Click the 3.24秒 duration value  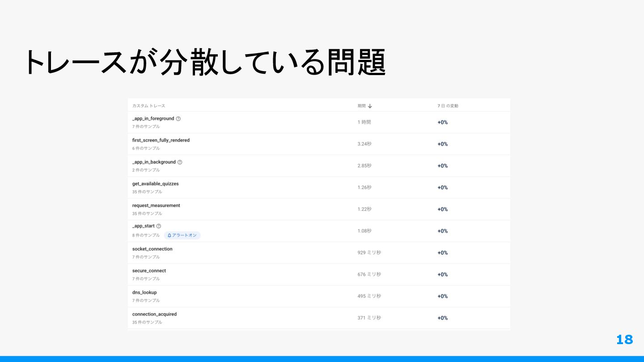(364, 144)
